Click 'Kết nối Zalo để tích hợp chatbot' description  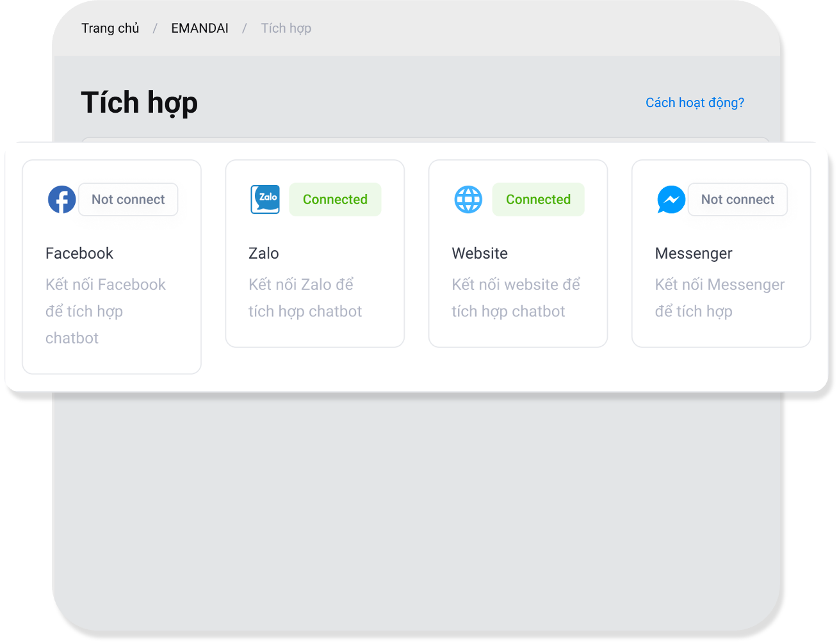click(x=305, y=298)
